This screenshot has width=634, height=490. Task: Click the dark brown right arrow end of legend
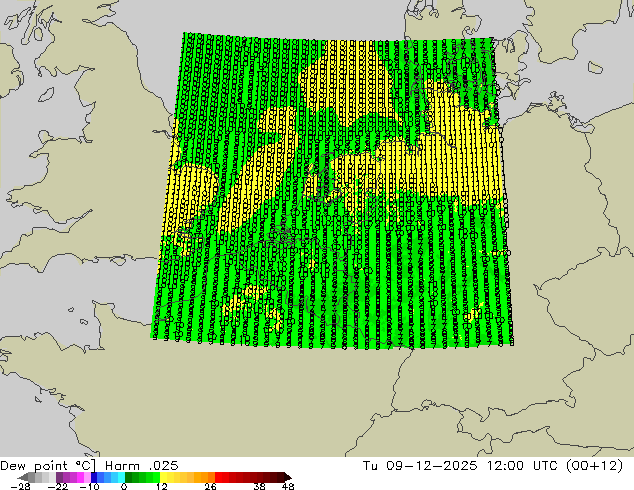pos(287,477)
